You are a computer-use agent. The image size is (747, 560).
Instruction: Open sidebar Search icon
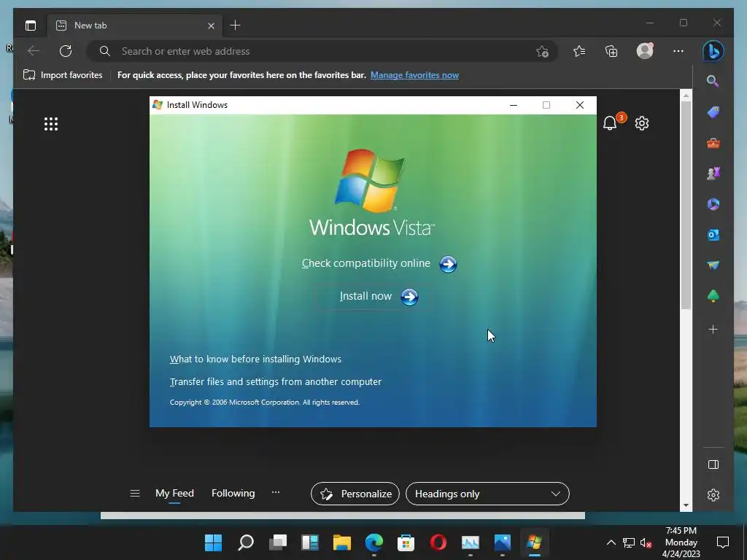click(713, 82)
